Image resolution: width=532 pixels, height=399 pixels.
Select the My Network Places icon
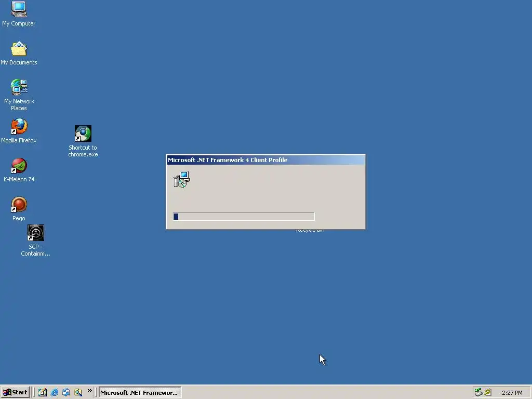click(19, 87)
